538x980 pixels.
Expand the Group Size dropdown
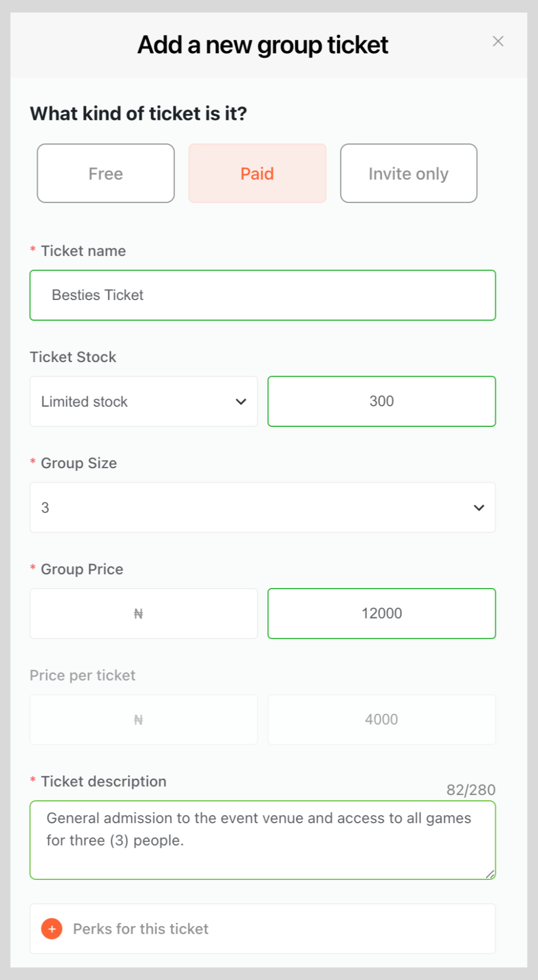262,508
